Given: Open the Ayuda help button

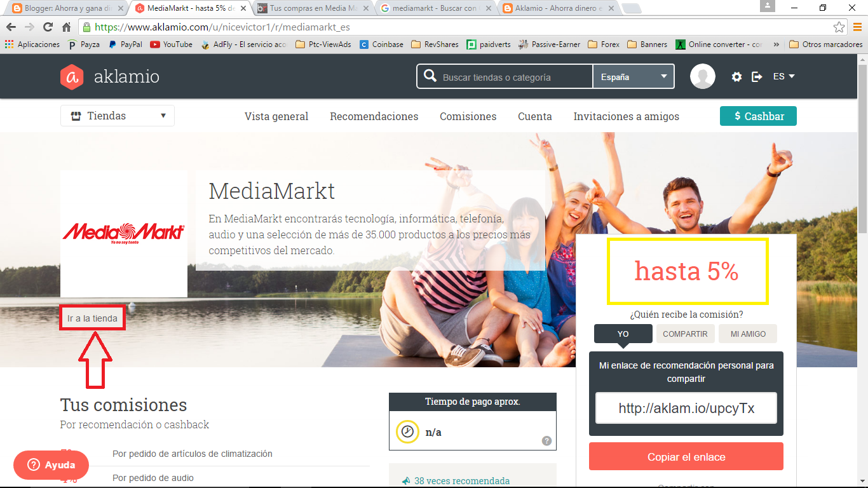Looking at the screenshot, I should (x=51, y=465).
